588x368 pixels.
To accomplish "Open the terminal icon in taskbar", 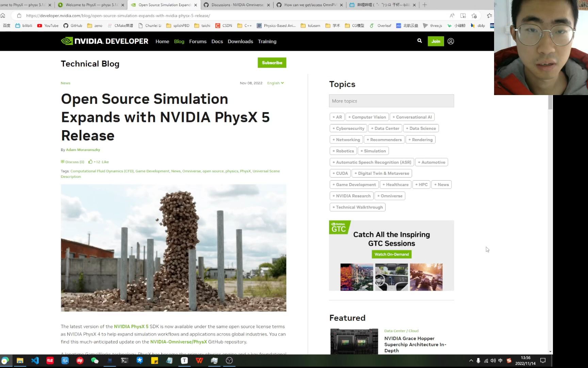I will pos(125,361).
